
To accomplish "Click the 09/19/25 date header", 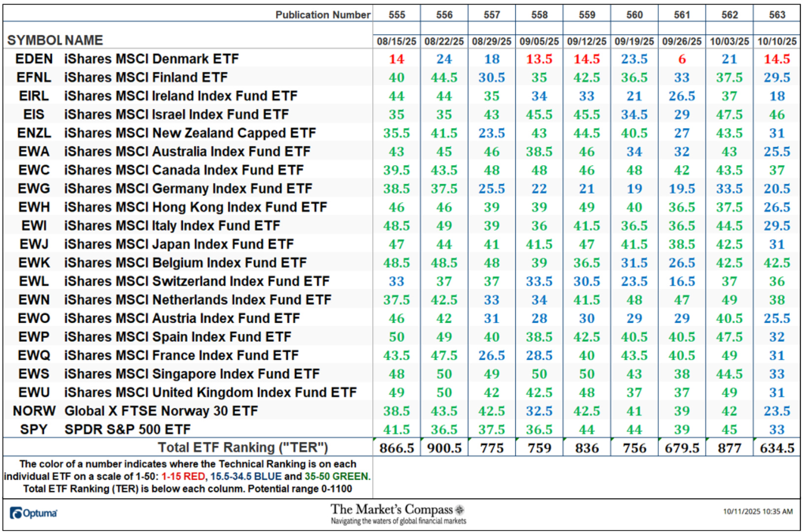I will 634,41.
